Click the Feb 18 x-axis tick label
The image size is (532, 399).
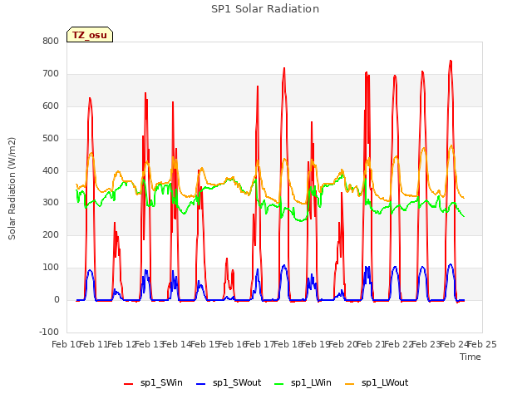[x=288, y=345]
